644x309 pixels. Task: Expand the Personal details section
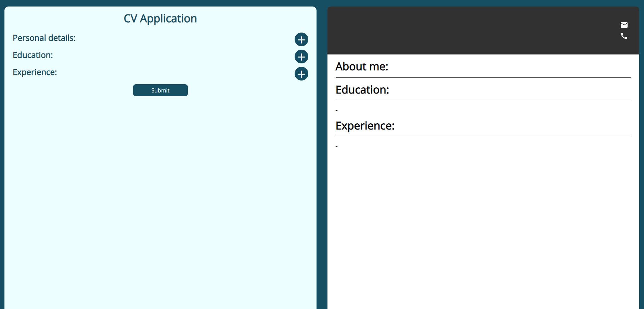point(301,40)
